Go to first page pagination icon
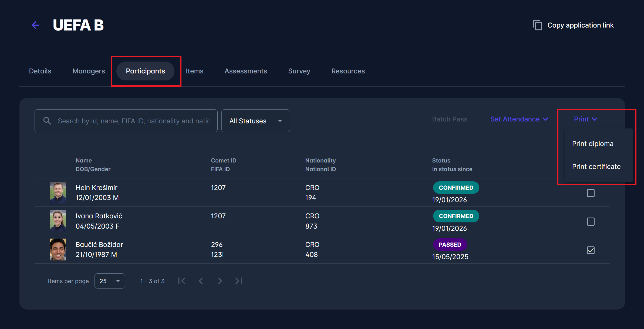This screenshot has width=644, height=329. pos(182,281)
